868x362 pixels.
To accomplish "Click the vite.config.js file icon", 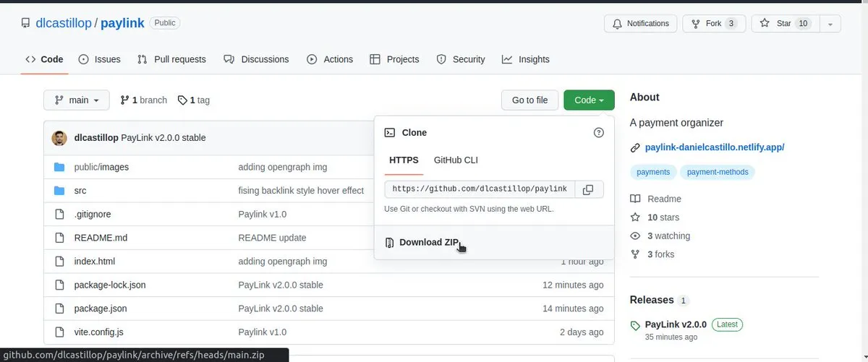I will [59, 332].
